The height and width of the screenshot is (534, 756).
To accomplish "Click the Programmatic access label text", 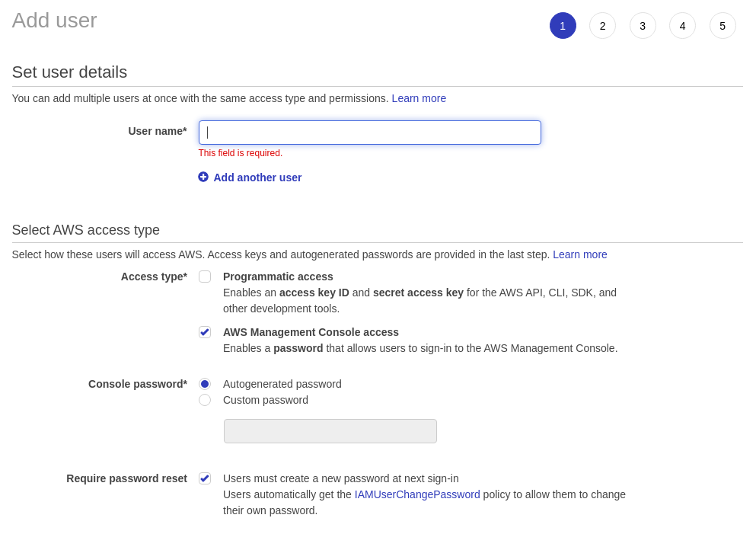I will (278, 277).
